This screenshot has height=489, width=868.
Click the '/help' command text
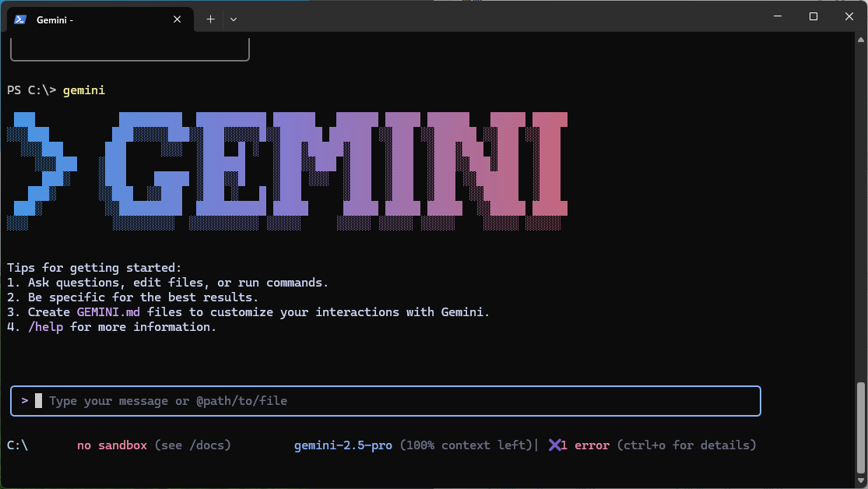click(45, 327)
